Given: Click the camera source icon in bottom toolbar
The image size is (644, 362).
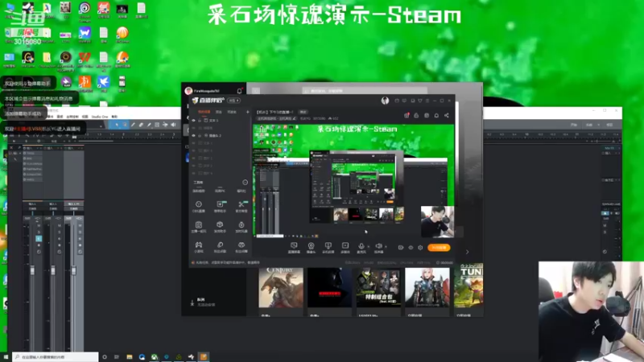Looking at the screenshot, I should 311,247.
